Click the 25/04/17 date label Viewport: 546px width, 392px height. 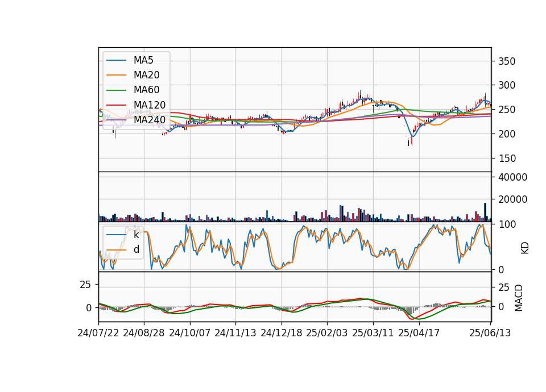point(419,333)
